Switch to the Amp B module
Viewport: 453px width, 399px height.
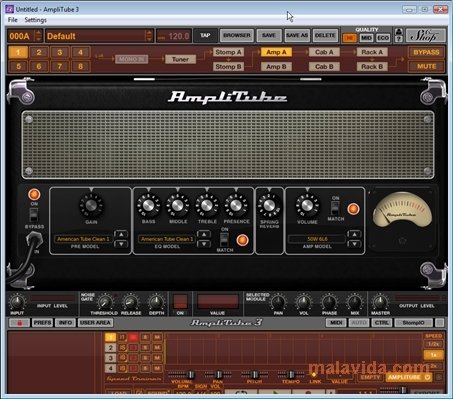pyautogui.click(x=276, y=67)
